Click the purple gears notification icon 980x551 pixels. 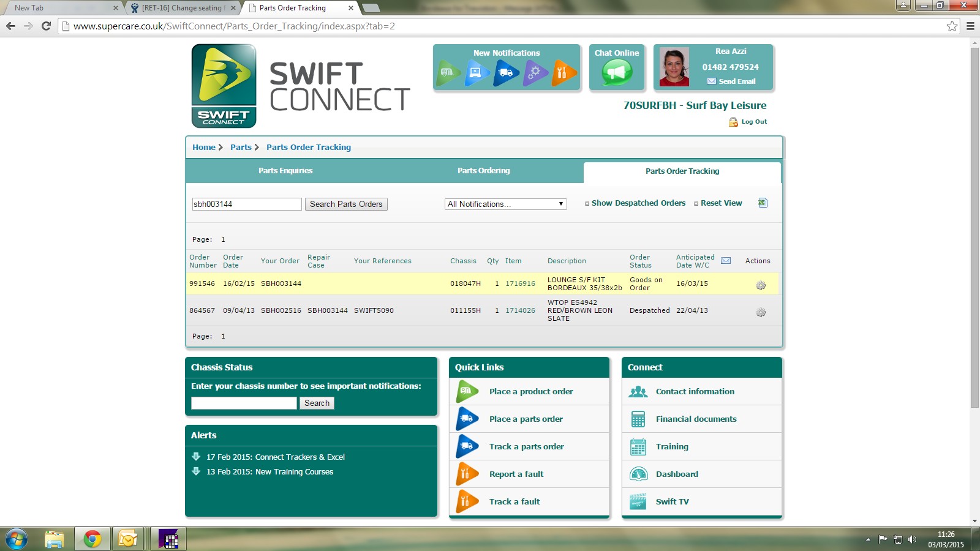click(x=535, y=73)
